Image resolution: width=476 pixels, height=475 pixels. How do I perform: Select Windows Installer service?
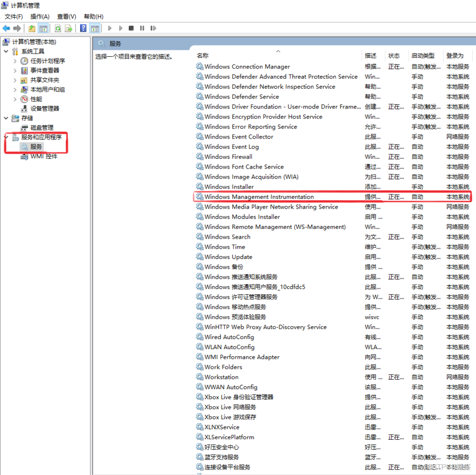(333, 187)
